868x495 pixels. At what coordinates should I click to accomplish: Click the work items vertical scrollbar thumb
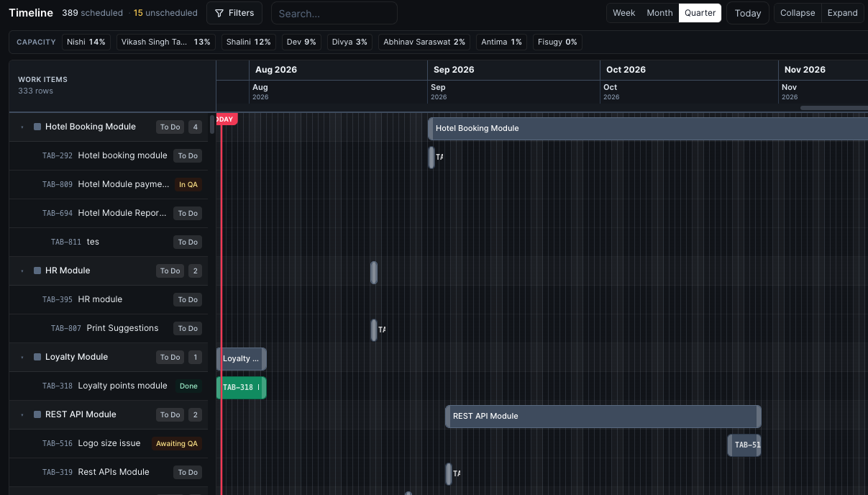click(212, 124)
